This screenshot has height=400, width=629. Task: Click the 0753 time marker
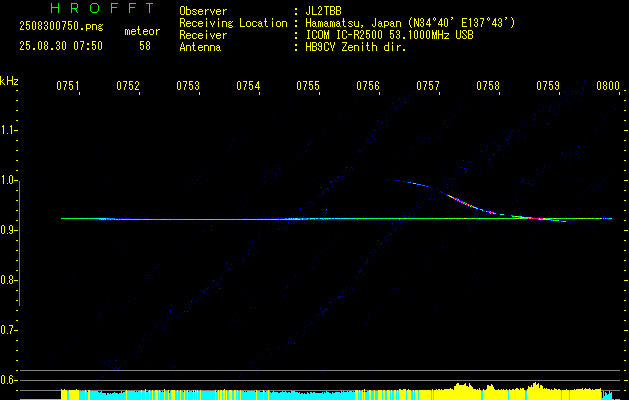(188, 86)
